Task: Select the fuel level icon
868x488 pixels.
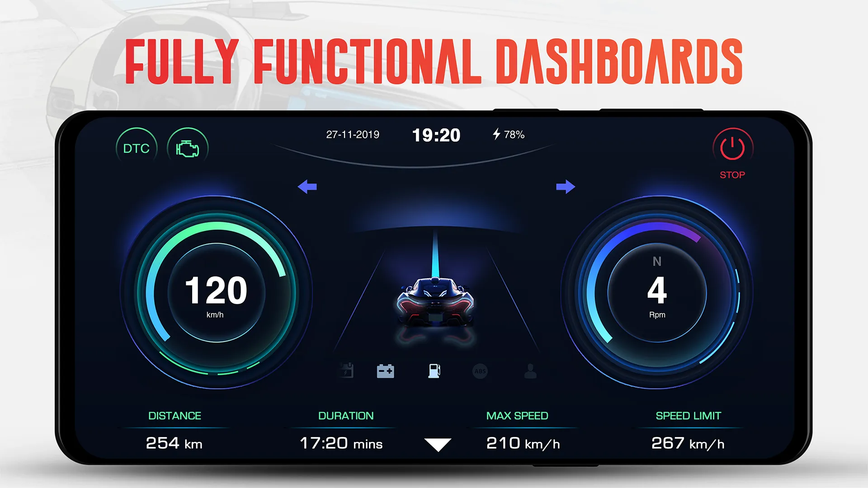Action: [434, 370]
